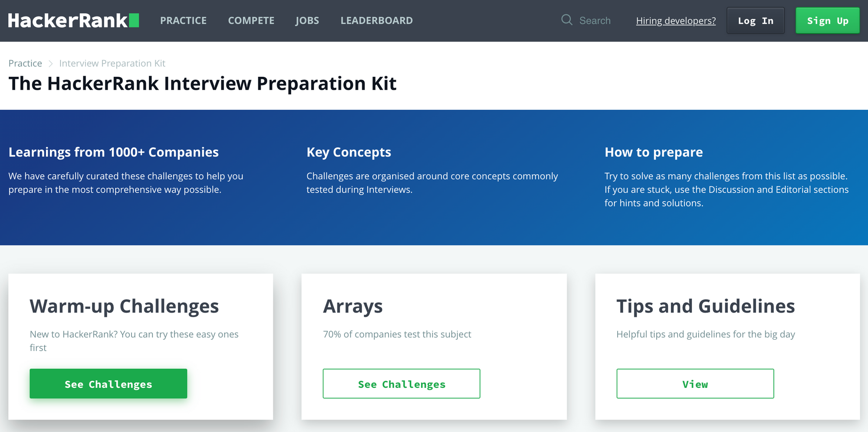Click the Log In button
868x432 pixels.
(756, 20)
